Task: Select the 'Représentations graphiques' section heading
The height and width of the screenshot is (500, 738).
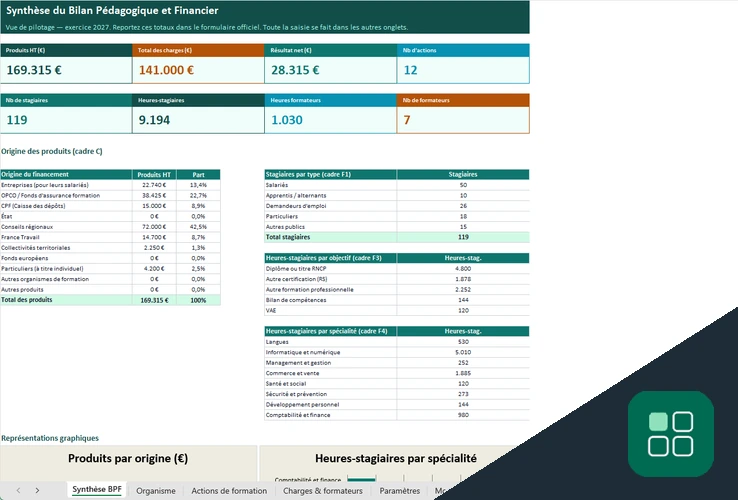Action: [50, 438]
